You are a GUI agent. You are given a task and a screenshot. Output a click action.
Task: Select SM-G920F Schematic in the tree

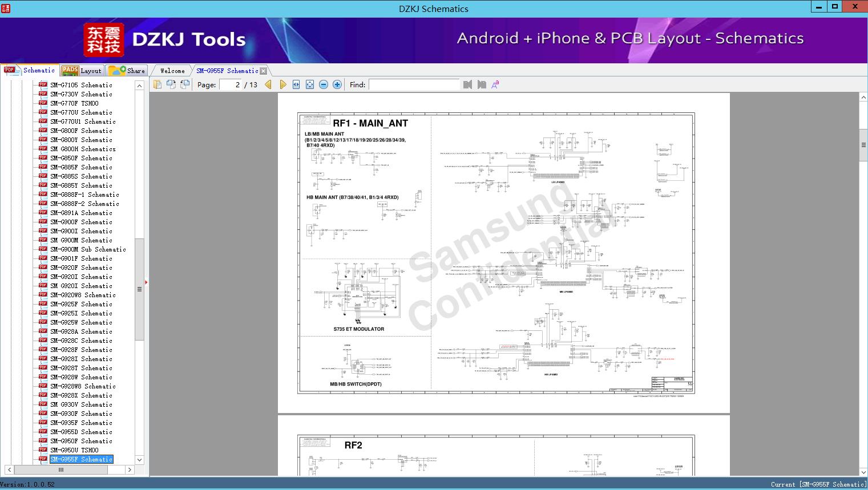81,268
